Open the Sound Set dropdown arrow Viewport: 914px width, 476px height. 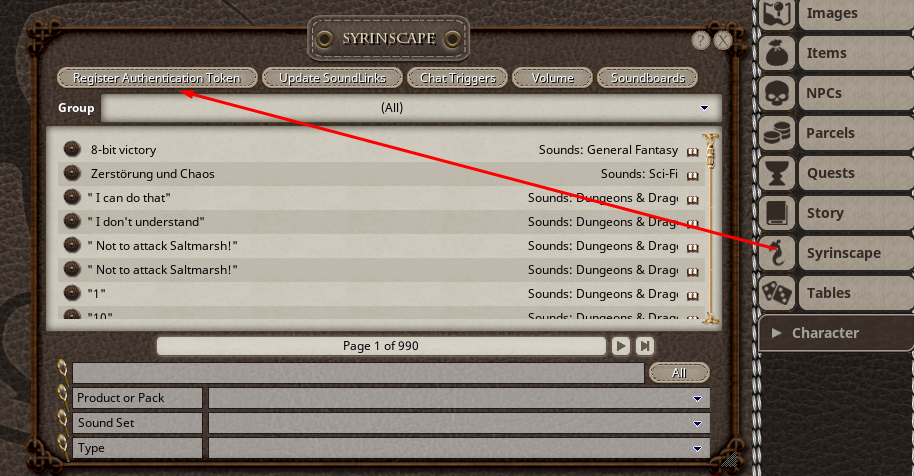pos(697,424)
